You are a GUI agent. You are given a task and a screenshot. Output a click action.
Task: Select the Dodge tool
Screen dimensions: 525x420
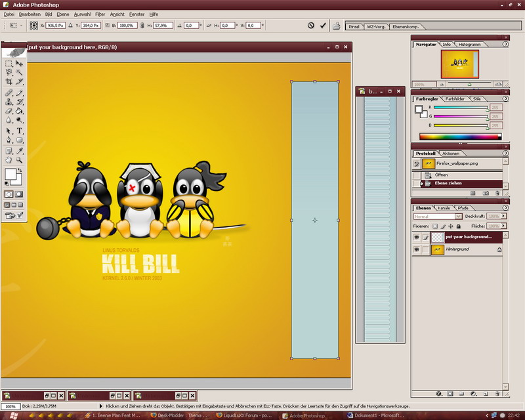point(20,120)
